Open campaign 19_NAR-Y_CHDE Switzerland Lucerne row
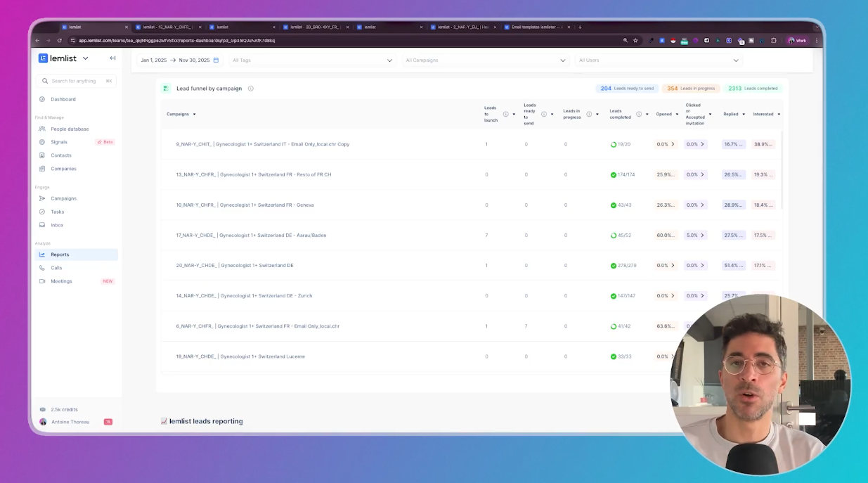 tap(240, 356)
